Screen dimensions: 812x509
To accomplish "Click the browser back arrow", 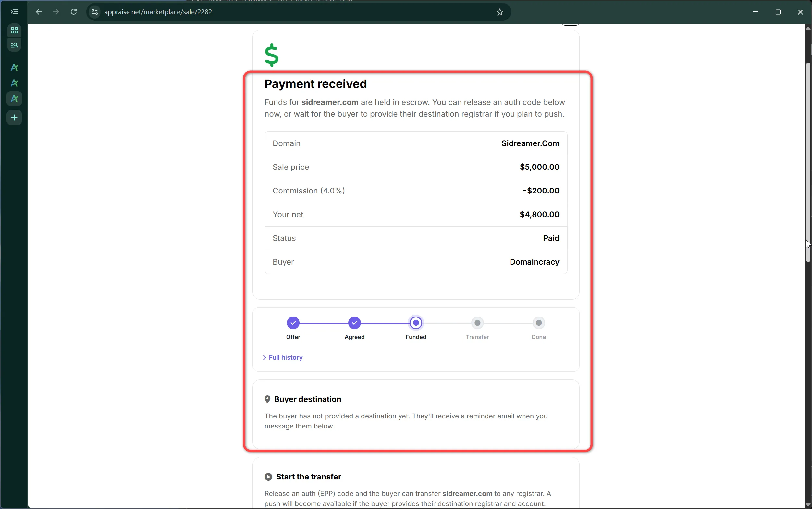I will [39, 12].
